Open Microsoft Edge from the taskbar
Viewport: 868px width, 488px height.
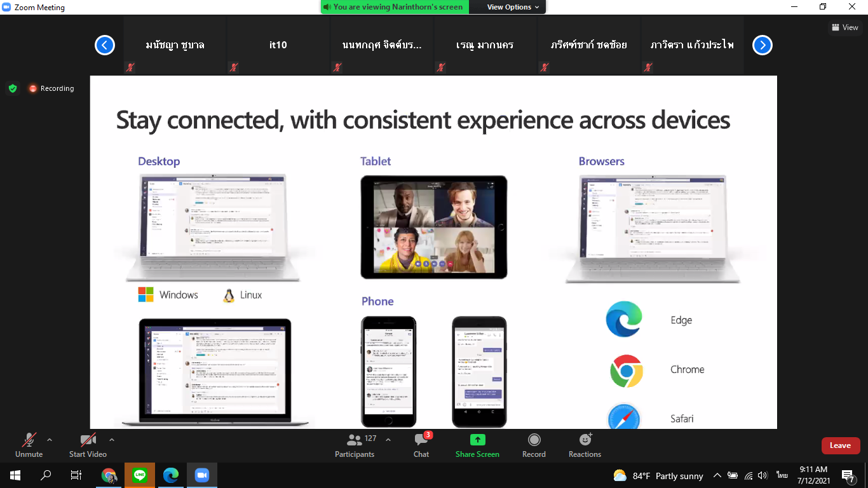click(x=171, y=475)
